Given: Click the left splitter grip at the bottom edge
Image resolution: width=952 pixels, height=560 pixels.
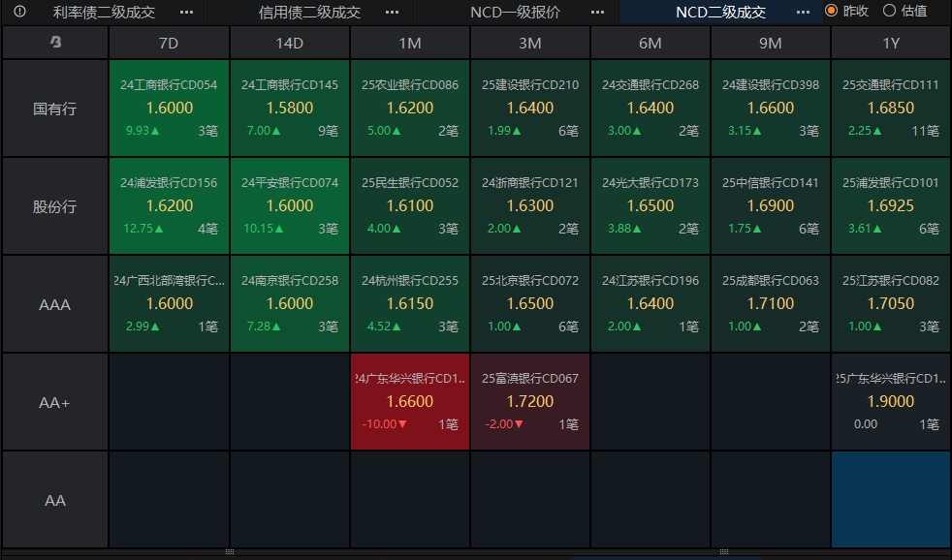Looking at the screenshot, I should (230, 552).
